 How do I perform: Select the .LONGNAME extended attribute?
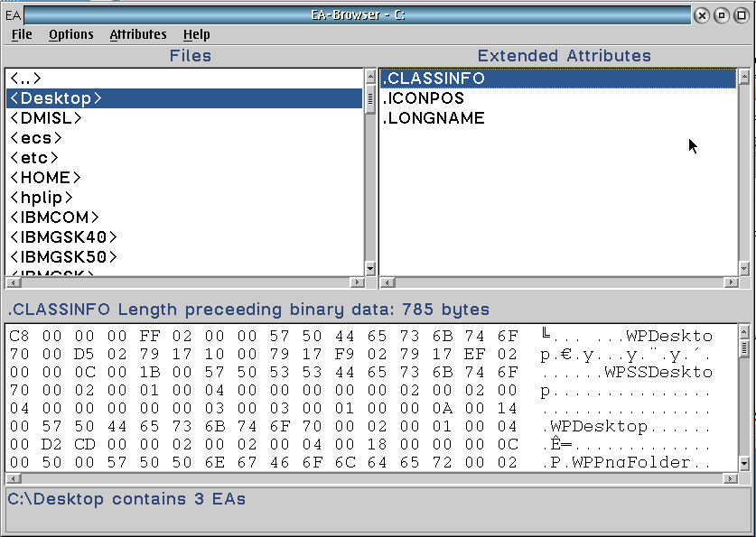click(x=434, y=118)
